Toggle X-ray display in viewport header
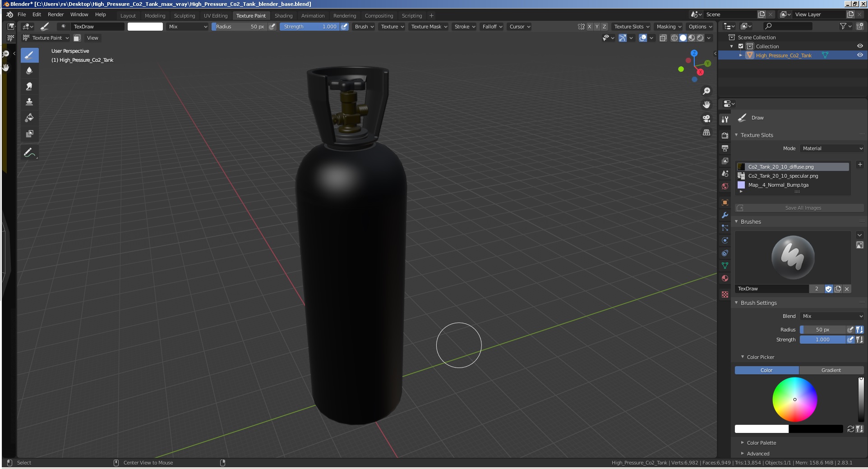This screenshot has width=868, height=469. (x=663, y=38)
